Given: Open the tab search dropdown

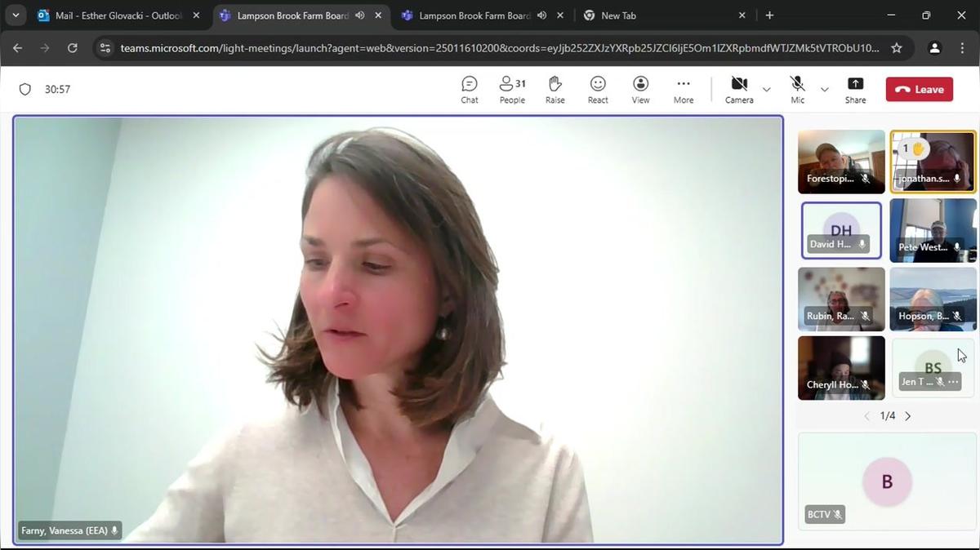Looking at the screenshot, I should tap(15, 16).
